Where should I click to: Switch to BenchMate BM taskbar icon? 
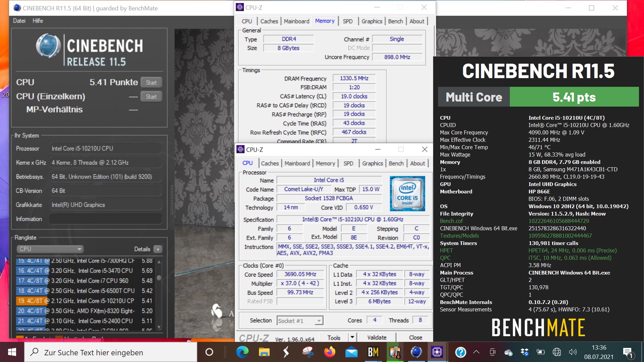373,352
